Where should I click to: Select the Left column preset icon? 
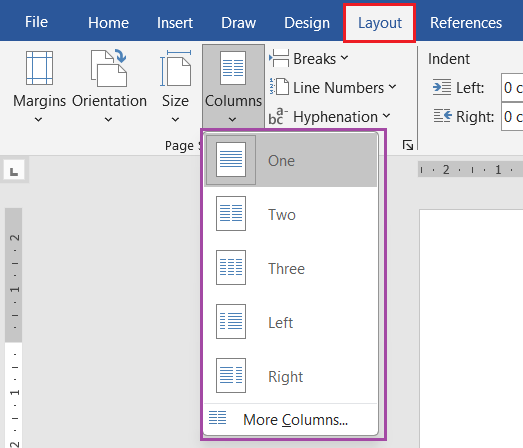(231, 322)
